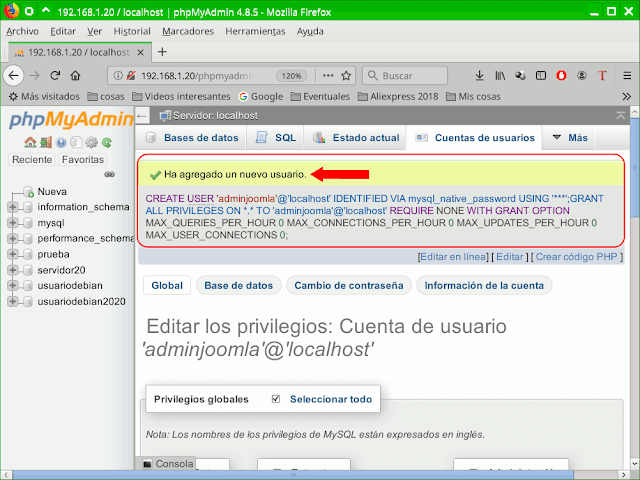Screen dimensions: 640x480
Task: Click the Firefox forward arrow
Action: (x=35, y=76)
